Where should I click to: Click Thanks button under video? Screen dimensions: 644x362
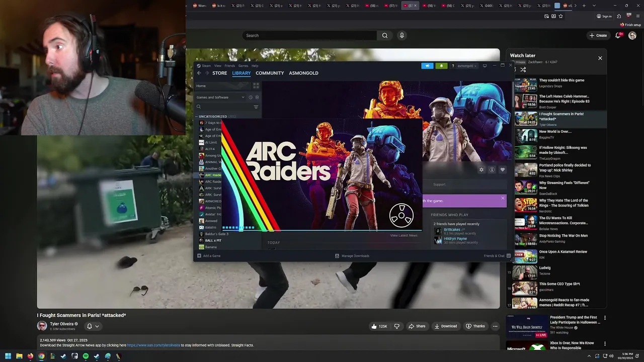point(475,326)
